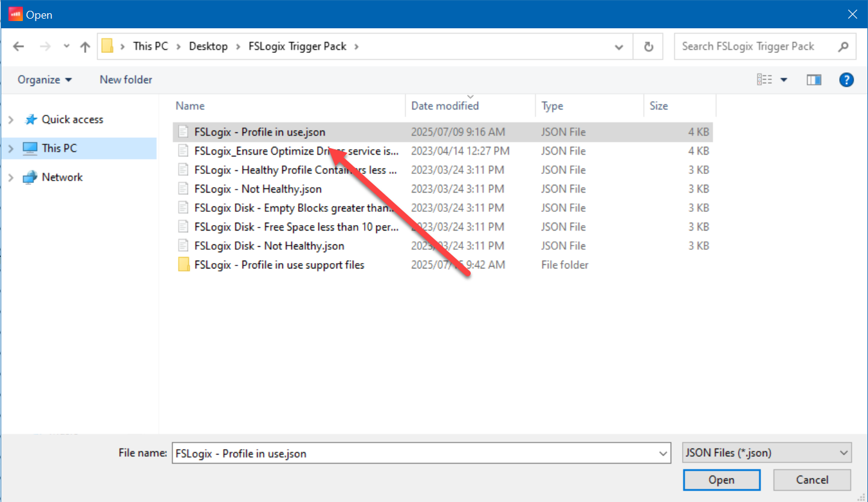The height and width of the screenshot is (502, 868).
Task: Go up one folder level
Action: click(x=85, y=46)
